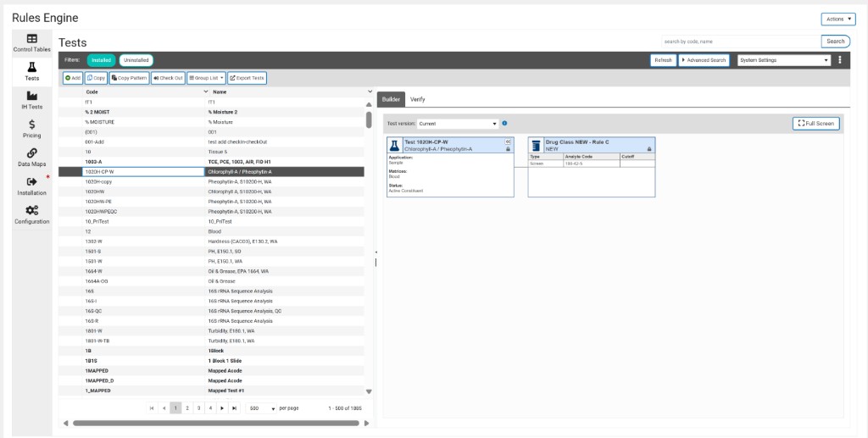Select page 1 in pager
868x438 pixels.
(x=175, y=408)
